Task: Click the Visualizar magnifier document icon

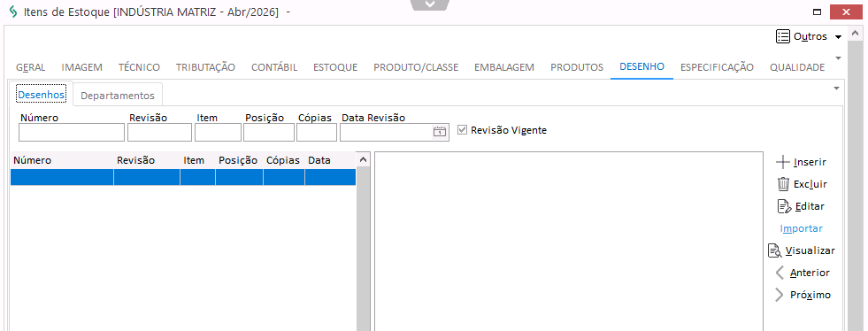Action: (774, 250)
